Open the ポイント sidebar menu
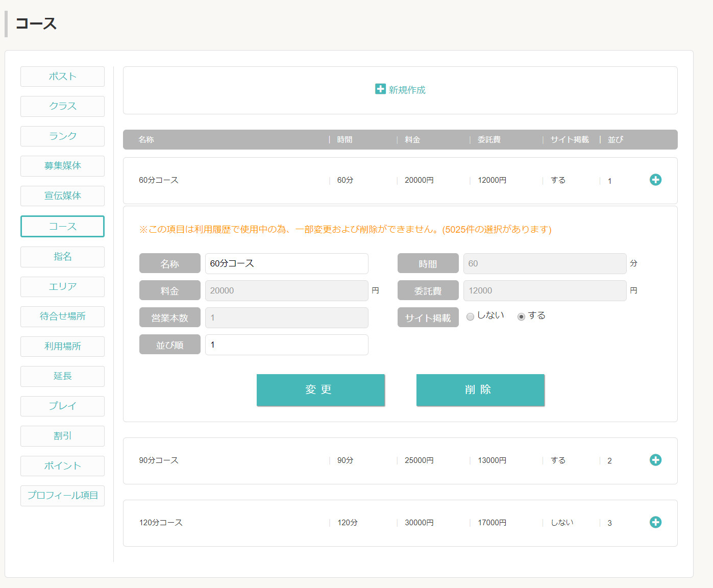This screenshot has width=713, height=588. pyautogui.click(x=62, y=466)
